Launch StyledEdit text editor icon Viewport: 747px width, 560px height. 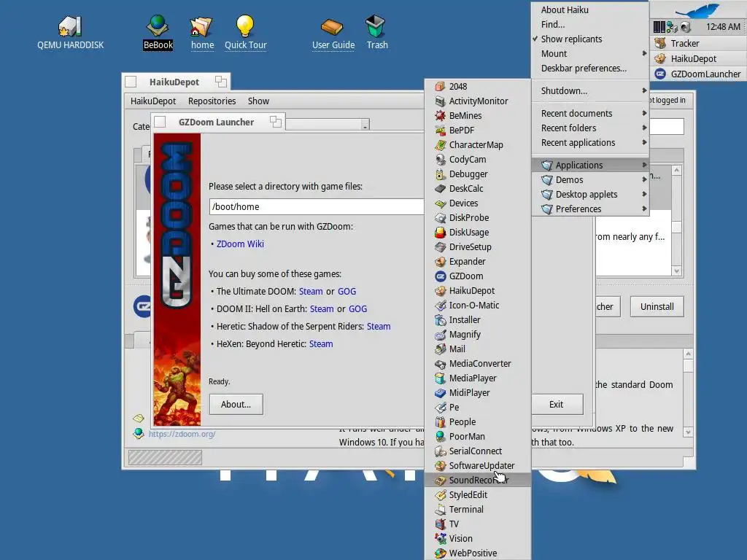coord(440,495)
